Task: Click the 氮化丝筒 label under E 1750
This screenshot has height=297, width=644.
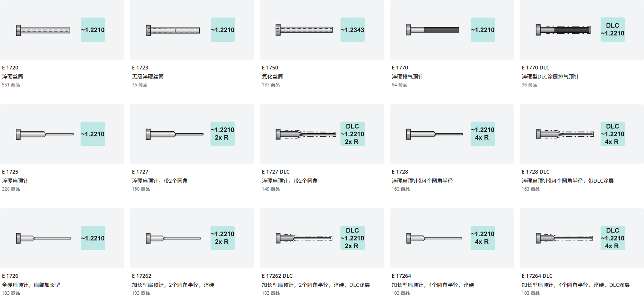Action: pyautogui.click(x=272, y=77)
